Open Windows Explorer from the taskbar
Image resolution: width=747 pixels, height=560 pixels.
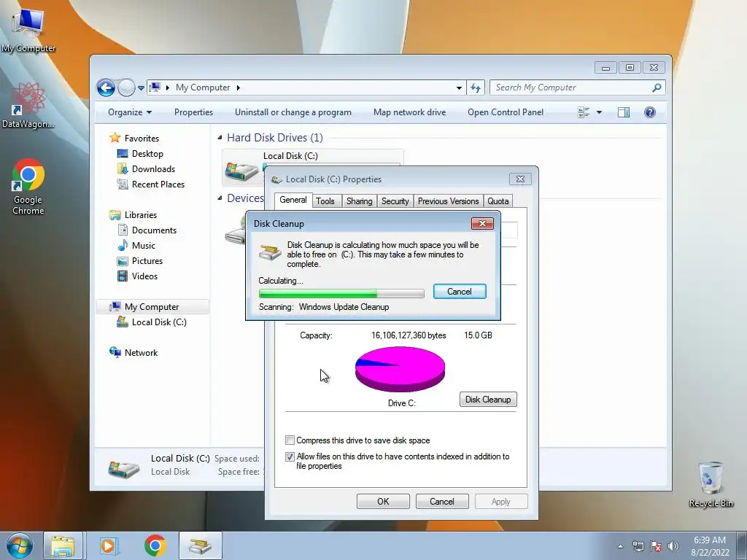coord(63,545)
